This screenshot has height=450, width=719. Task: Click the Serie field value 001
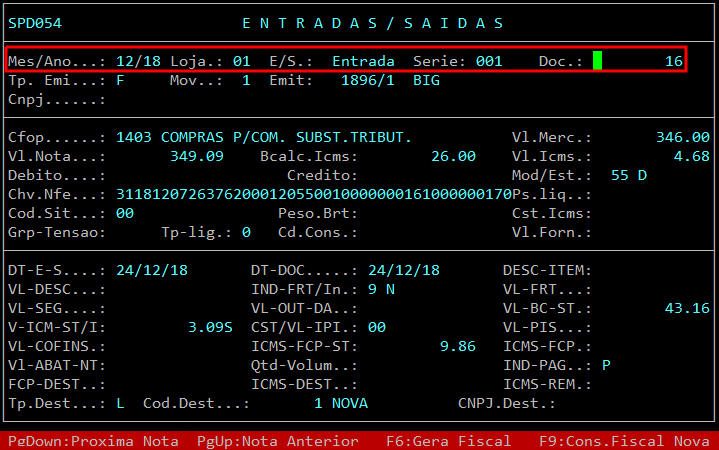point(489,61)
